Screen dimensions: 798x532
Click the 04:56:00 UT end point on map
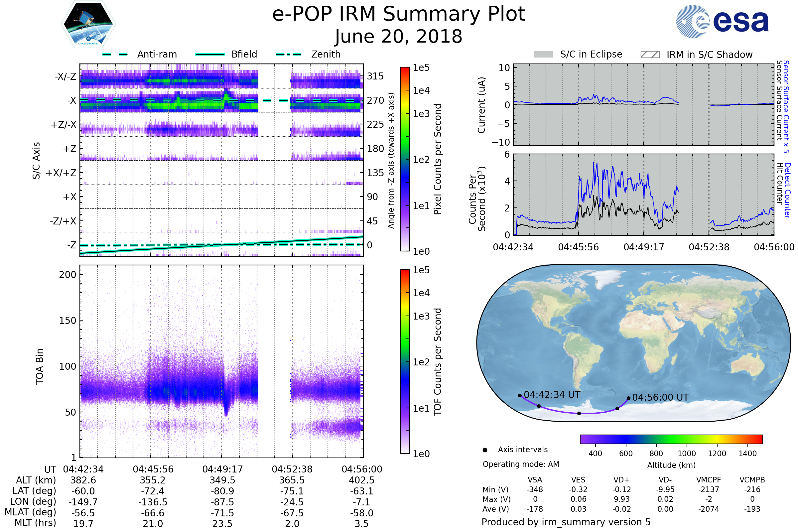click(x=628, y=398)
